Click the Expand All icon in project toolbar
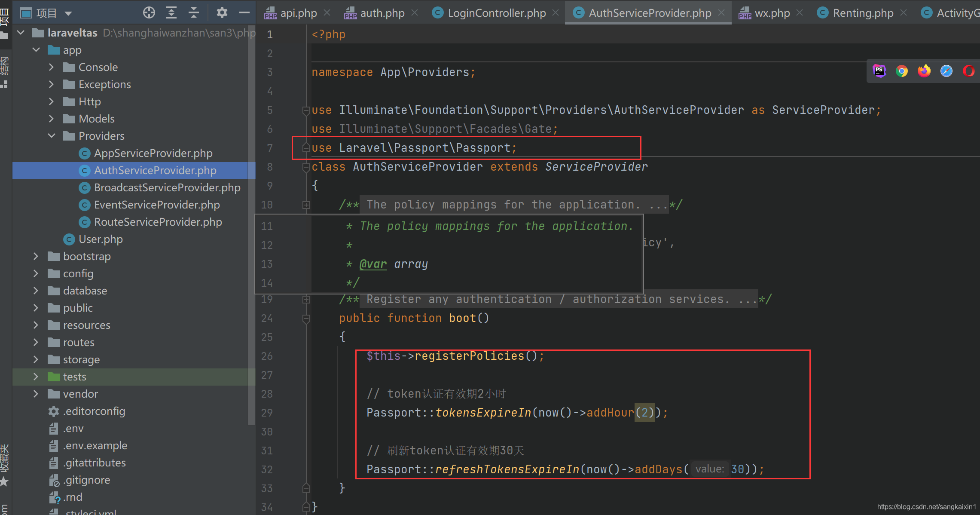This screenshot has height=515, width=980. point(171,13)
